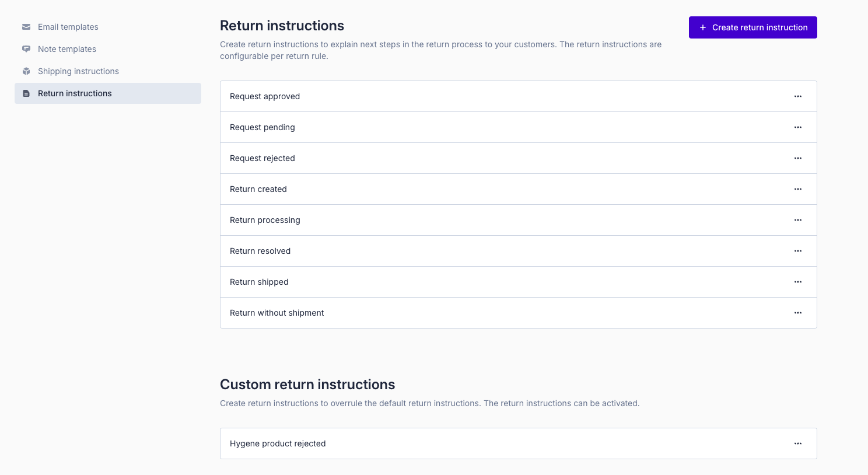Click the Return instructions document icon
This screenshot has width=868, height=475.
[x=26, y=93]
